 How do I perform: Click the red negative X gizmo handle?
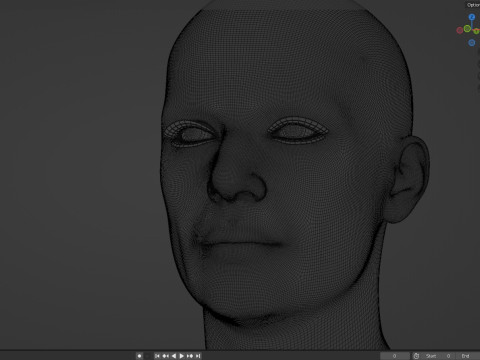click(460, 30)
